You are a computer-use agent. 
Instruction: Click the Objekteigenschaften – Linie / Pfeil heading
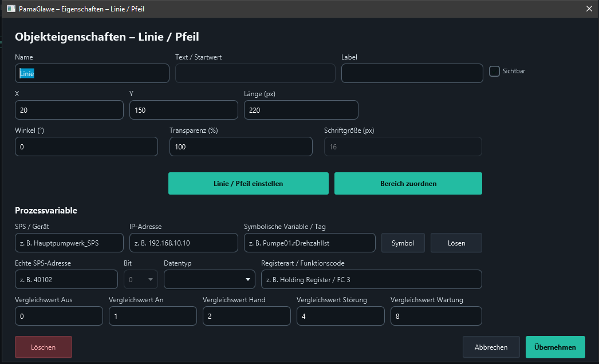coord(107,37)
